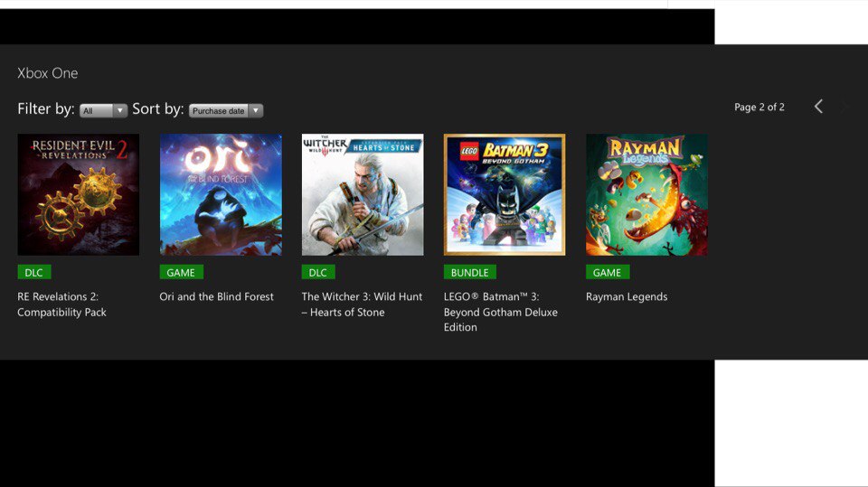868x487 pixels.
Task: Expand the Sort by 'Purchase date' dropdown
Action: pos(225,110)
